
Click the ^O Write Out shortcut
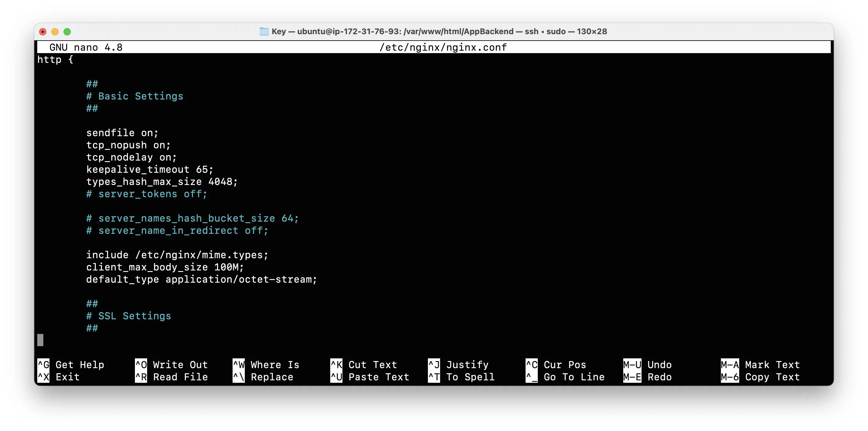pyautogui.click(x=171, y=365)
